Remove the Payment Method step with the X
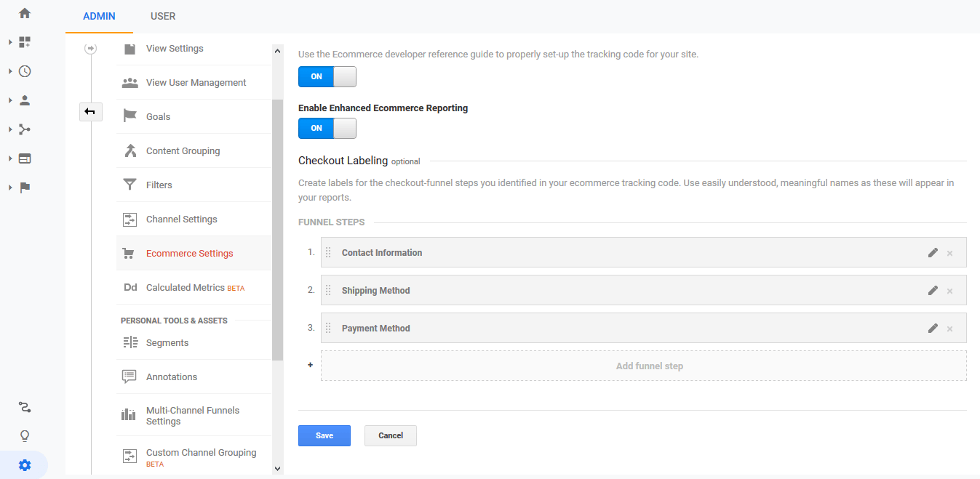This screenshot has height=479, width=980. (x=949, y=328)
